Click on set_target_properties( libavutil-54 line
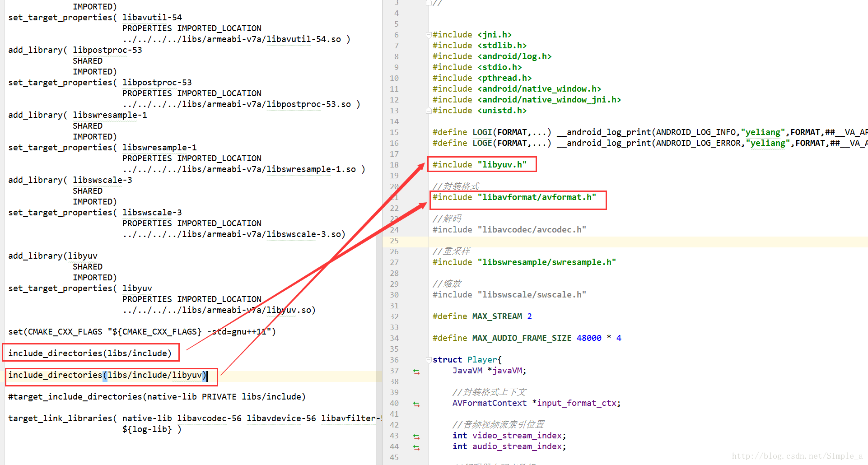The height and width of the screenshot is (465, 868). coord(95,17)
